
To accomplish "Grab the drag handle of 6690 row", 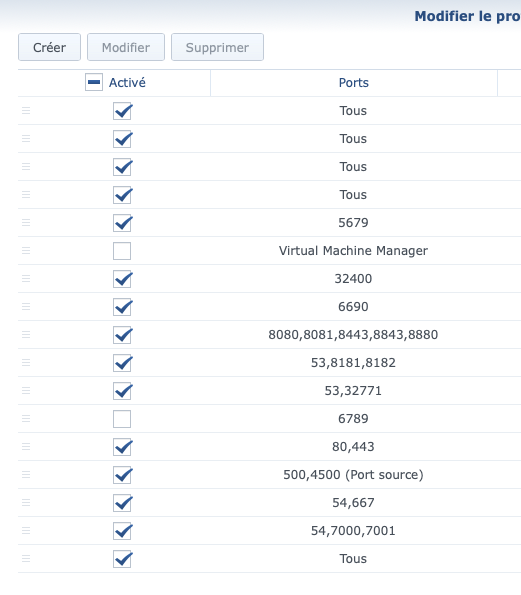I will tap(26, 307).
